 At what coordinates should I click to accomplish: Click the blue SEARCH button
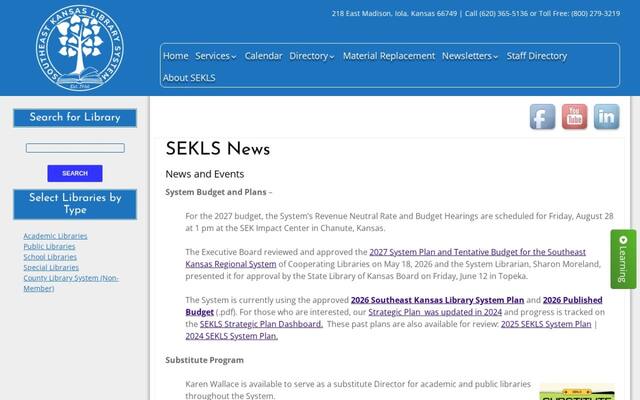click(x=75, y=173)
